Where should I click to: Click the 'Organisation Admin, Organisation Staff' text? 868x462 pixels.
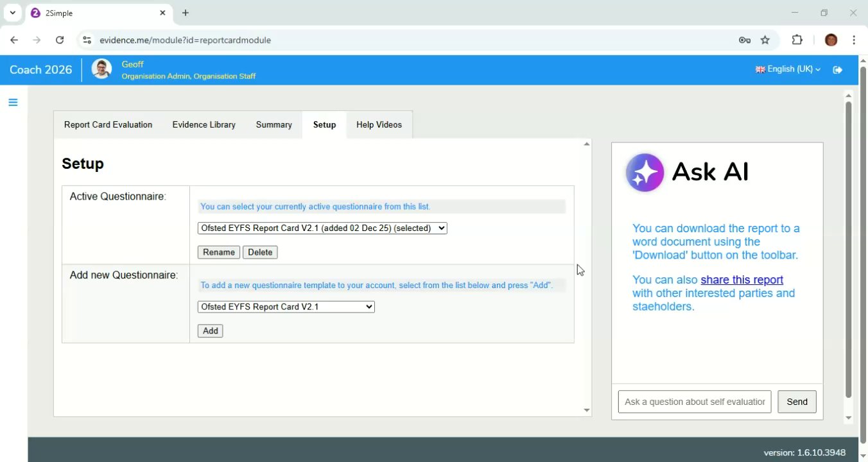point(189,76)
